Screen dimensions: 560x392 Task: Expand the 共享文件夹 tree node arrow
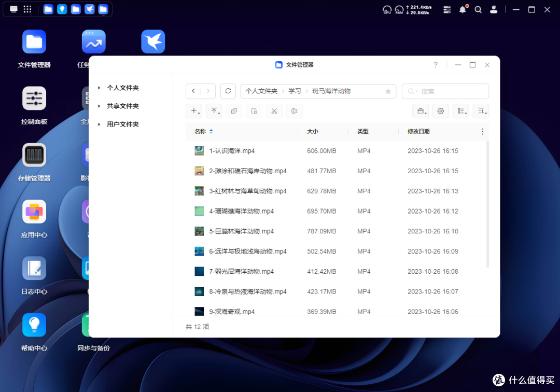[x=99, y=106]
